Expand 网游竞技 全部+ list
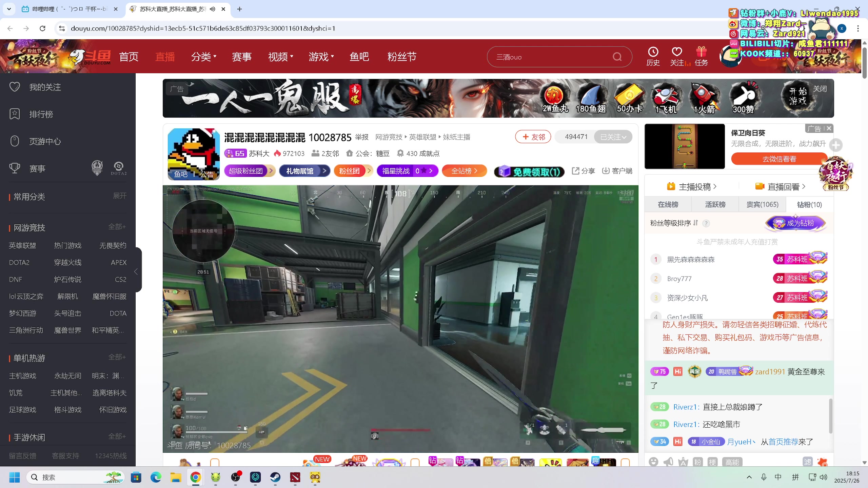 click(117, 226)
